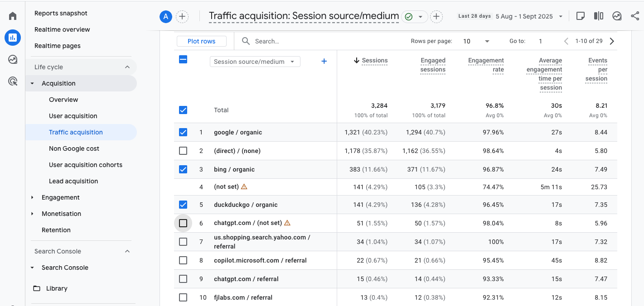Toggle the checkbox for google / organic row
This screenshot has width=644, height=306.
183,132
